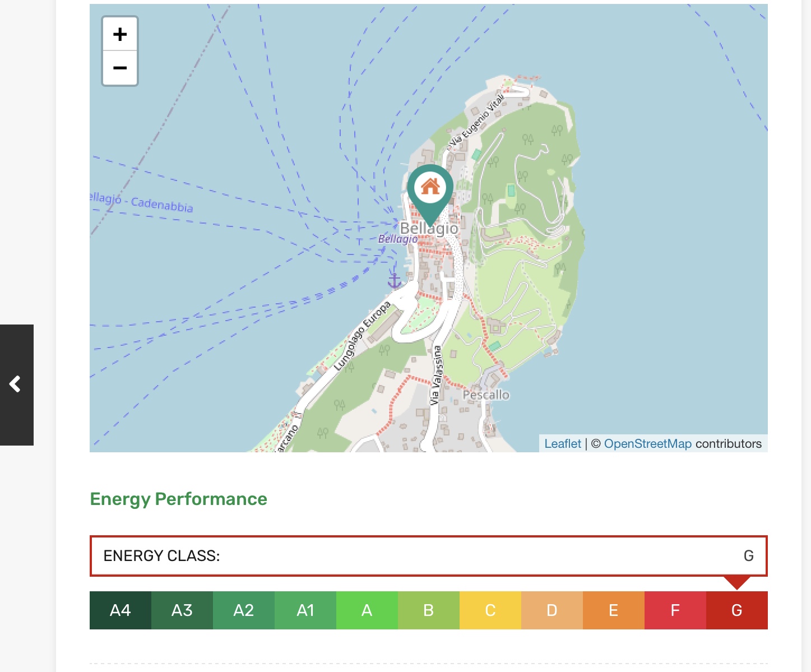811x672 pixels.
Task: Select the A2 energy class swatch
Action: (x=244, y=610)
